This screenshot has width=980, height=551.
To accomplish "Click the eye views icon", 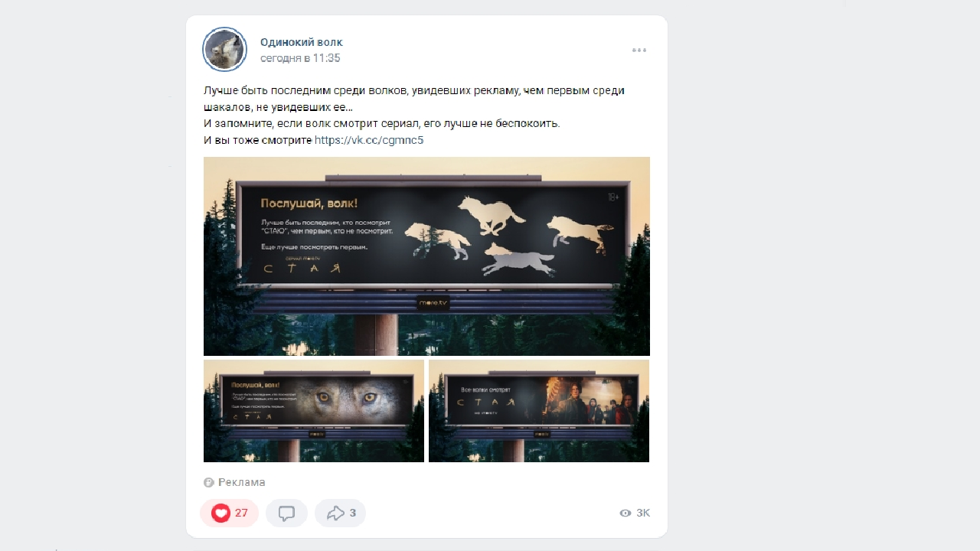I will pyautogui.click(x=626, y=513).
